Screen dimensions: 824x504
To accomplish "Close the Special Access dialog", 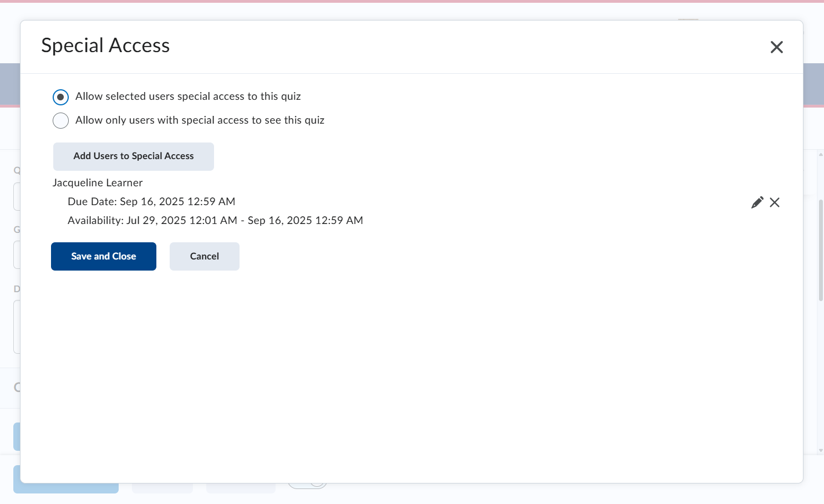I will tap(776, 47).
